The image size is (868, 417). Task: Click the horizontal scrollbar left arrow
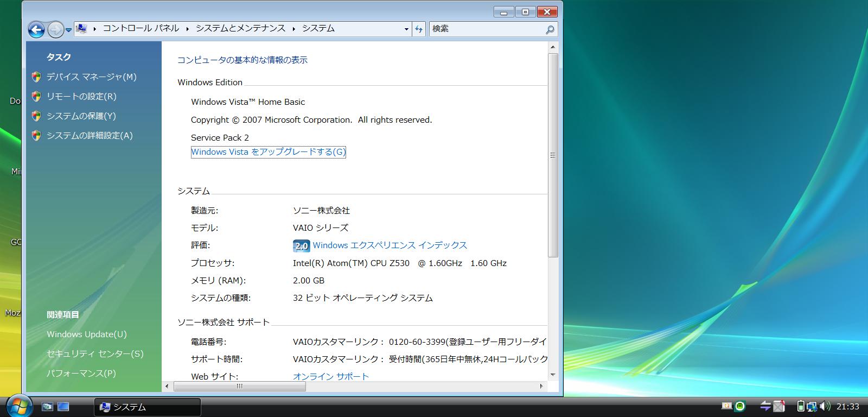pos(167,386)
